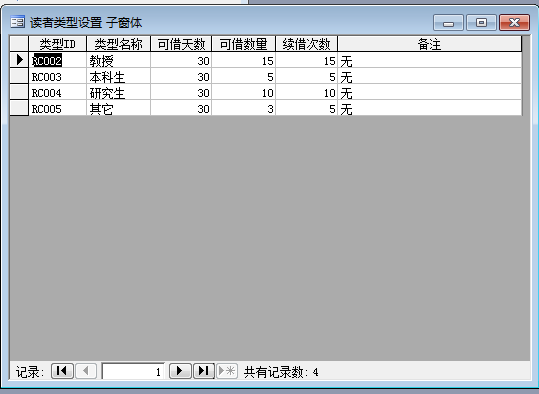
Task: Select the RC005 row selector
Action: coord(19,108)
